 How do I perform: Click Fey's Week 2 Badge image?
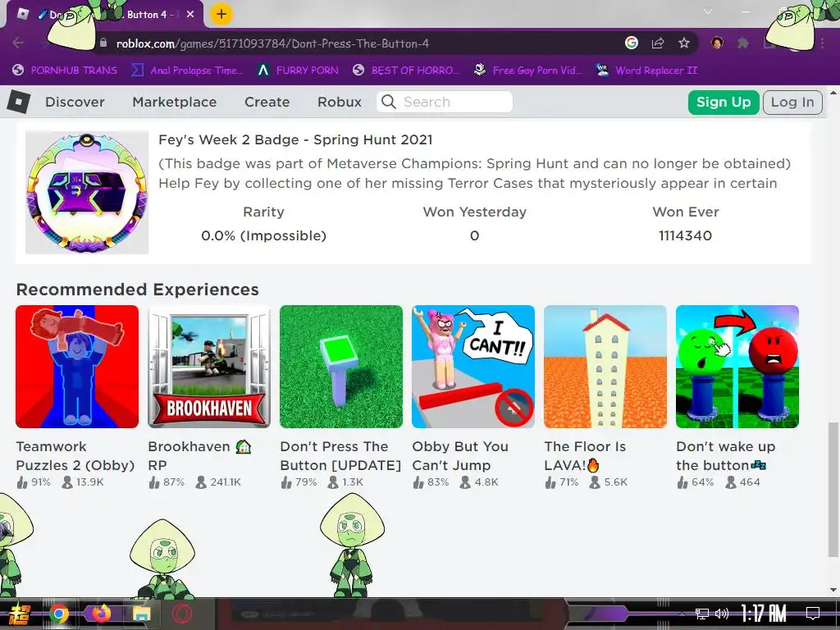coord(87,192)
